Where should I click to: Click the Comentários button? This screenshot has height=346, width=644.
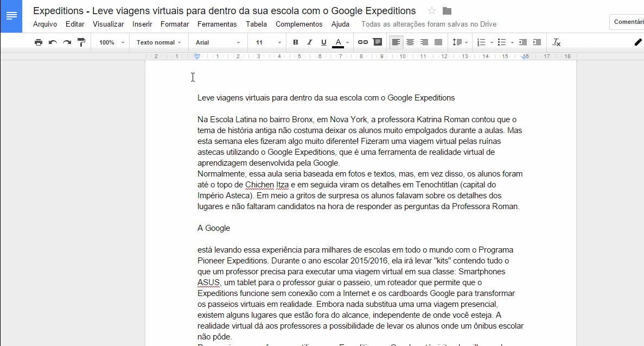tap(627, 22)
